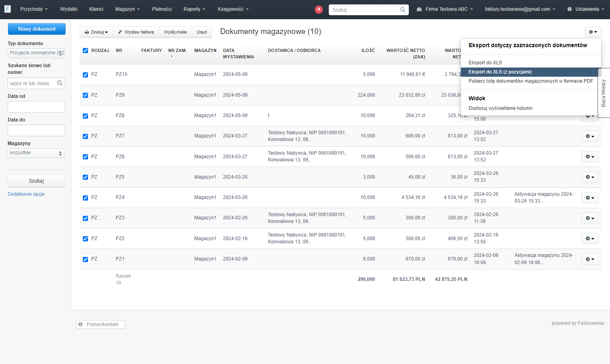Click the Nowy dokument button

click(x=37, y=29)
